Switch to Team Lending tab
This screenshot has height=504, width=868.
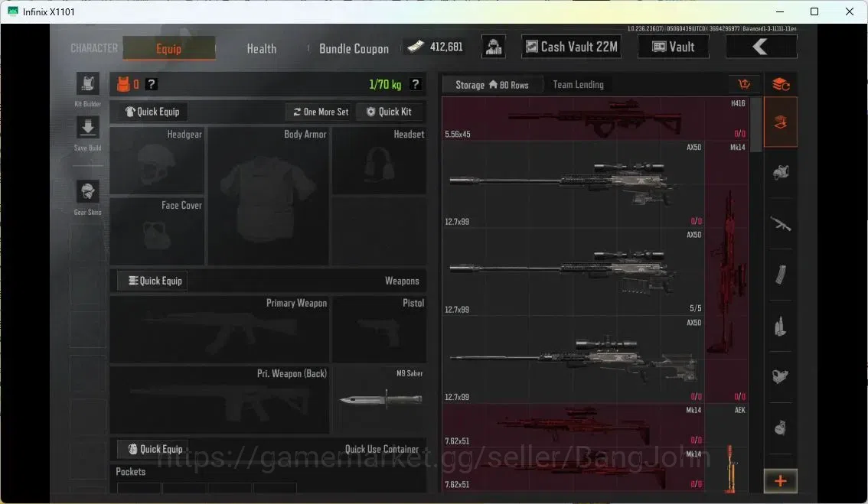[x=578, y=85]
